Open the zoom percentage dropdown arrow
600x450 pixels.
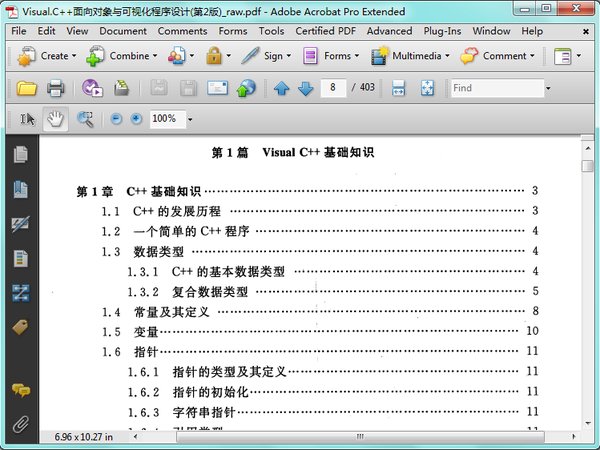point(190,119)
